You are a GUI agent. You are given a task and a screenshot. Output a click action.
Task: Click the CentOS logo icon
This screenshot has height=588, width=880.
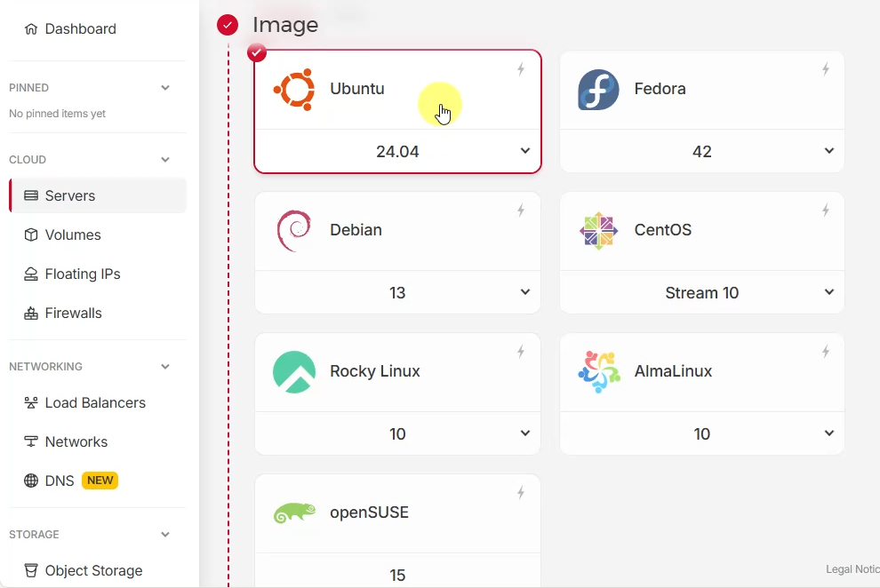pyautogui.click(x=598, y=230)
